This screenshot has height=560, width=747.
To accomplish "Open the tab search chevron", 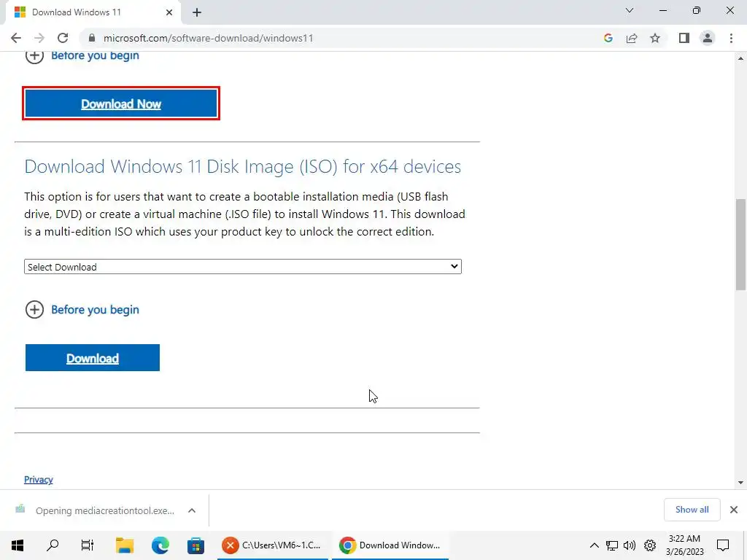I will pyautogui.click(x=630, y=10).
